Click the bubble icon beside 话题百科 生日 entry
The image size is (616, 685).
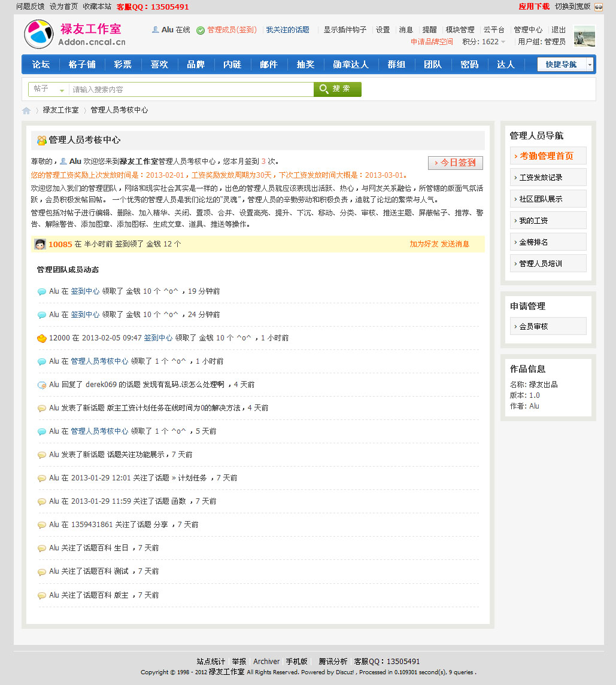[41, 548]
